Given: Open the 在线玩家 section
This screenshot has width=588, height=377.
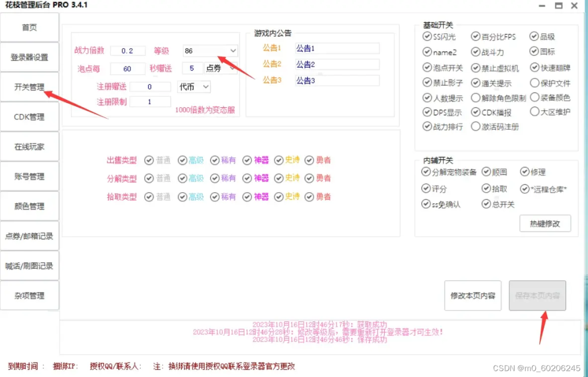Looking at the screenshot, I should (x=29, y=146).
